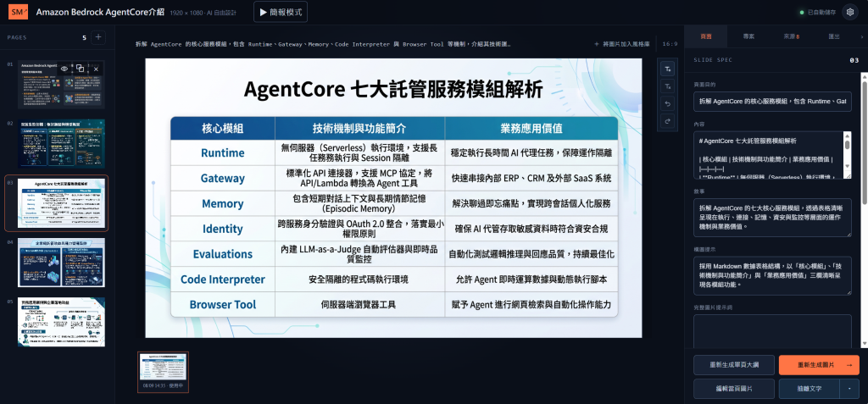The width and height of the screenshot is (868, 404).
Task: Select page 02 thumbnail
Action: coord(61,144)
